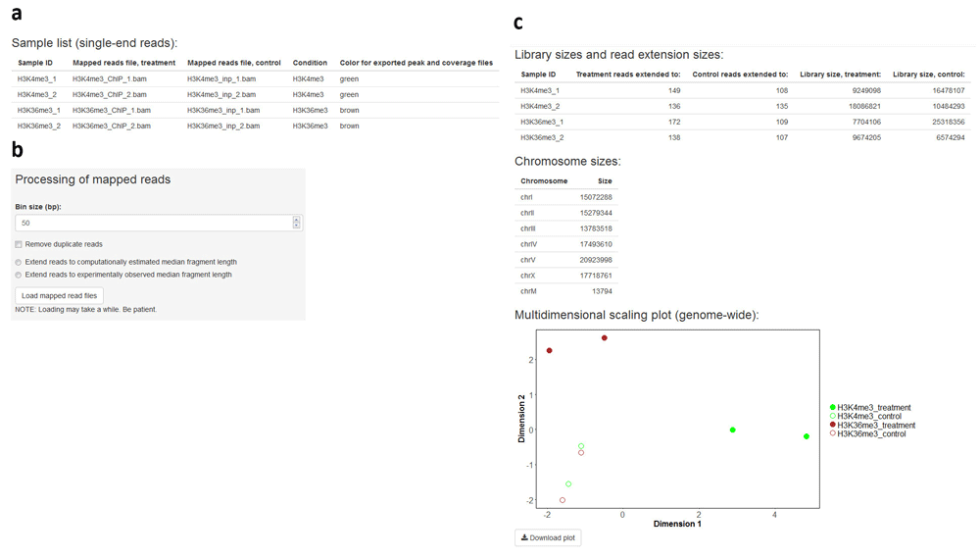Viewport: 980px width, 558px height.
Task: Click control library size 16478107
Action: tap(948, 90)
